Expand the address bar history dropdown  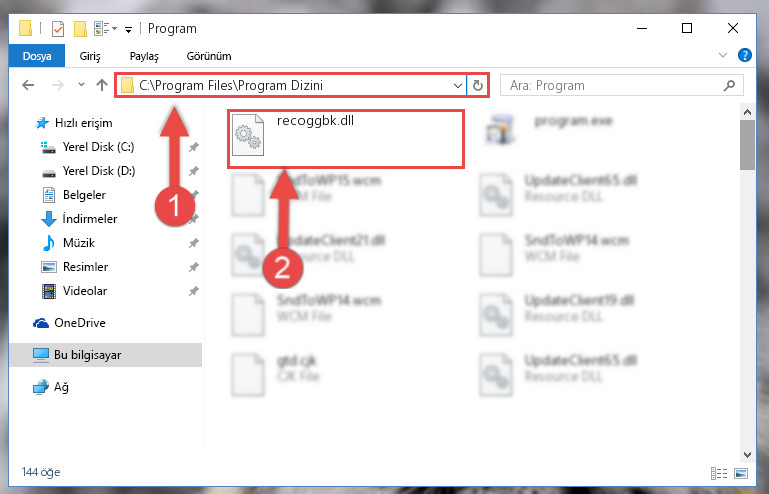tap(458, 86)
